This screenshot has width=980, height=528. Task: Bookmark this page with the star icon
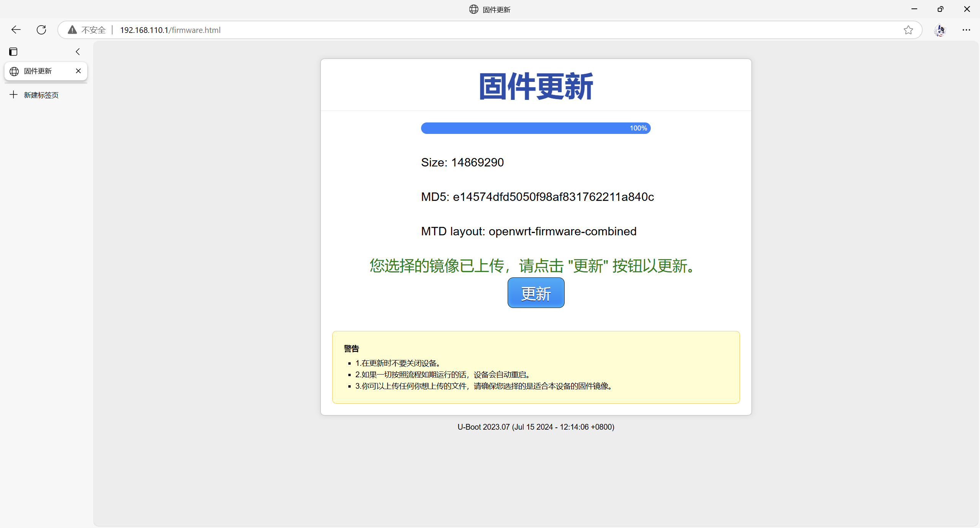(908, 30)
